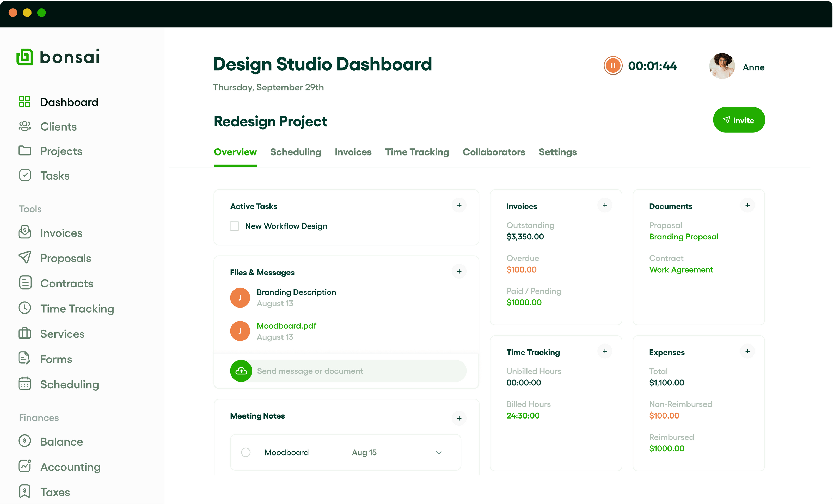Open Time Tracking with the clock icon
834x504 pixels.
pos(25,308)
